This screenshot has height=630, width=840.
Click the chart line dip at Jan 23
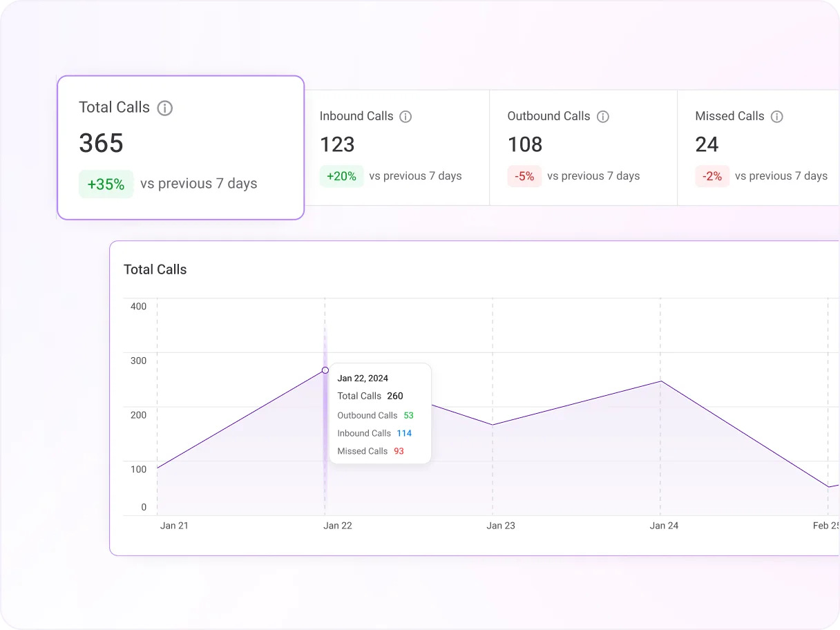[x=493, y=425]
